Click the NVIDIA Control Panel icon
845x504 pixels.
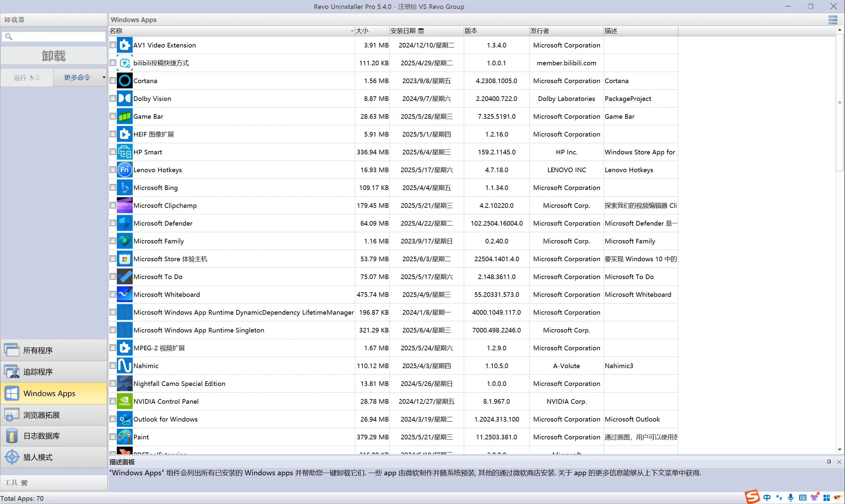(x=124, y=401)
